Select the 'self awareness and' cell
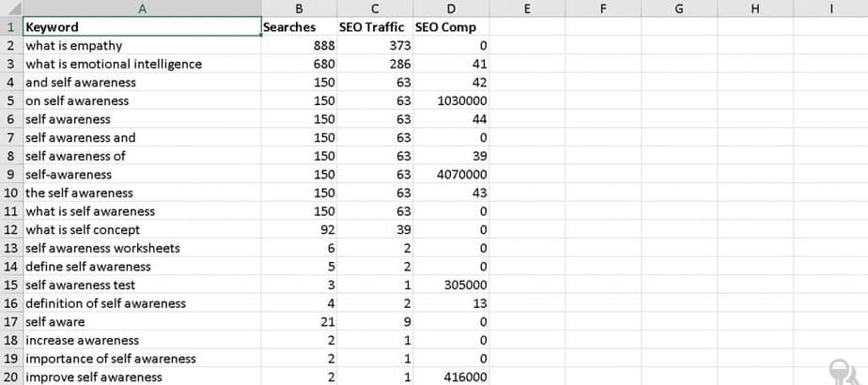Image resolution: width=868 pixels, height=385 pixels. [142, 137]
